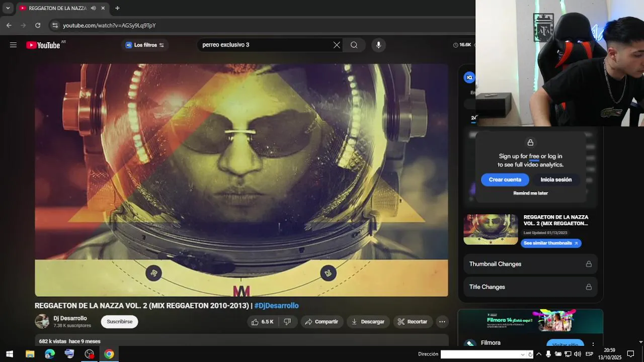Expand Title Changes section
The height and width of the screenshot is (362, 644).
530,287
